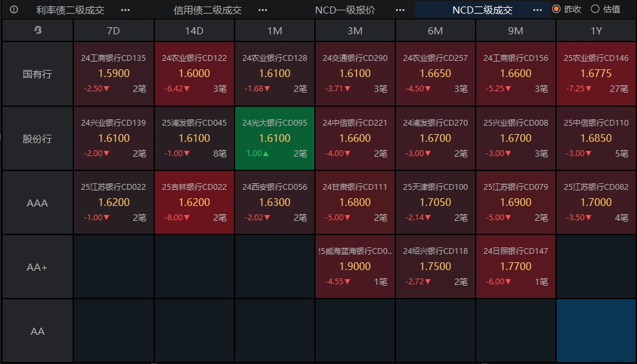Open the 24中信银行CD221 cell
Screen dimensions: 637x364
(355, 139)
